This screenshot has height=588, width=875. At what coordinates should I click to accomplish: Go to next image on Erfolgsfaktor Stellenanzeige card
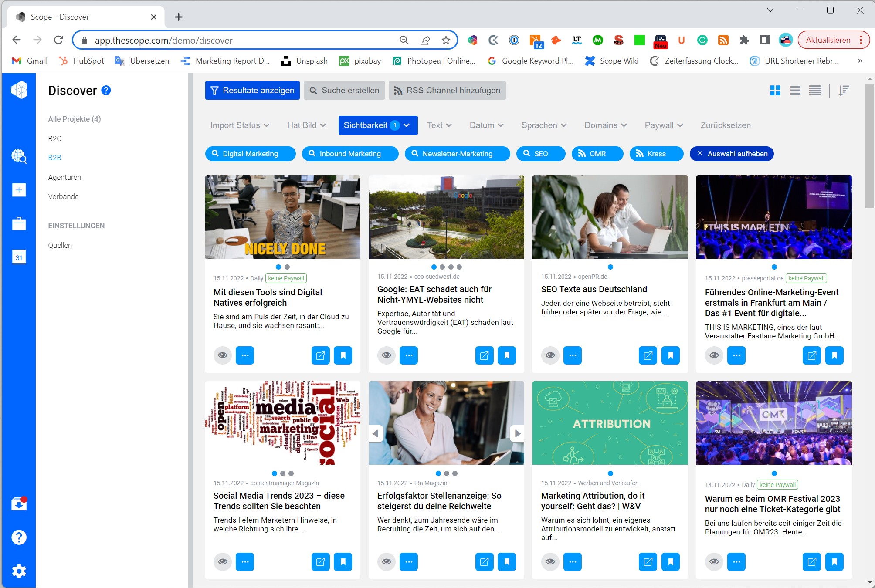tap(517, 433)
